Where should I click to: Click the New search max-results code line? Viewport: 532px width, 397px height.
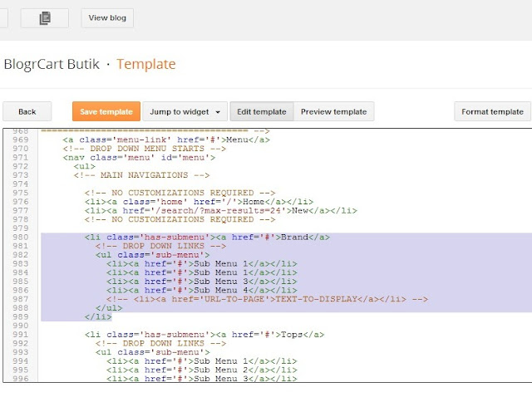click(221, 210)
